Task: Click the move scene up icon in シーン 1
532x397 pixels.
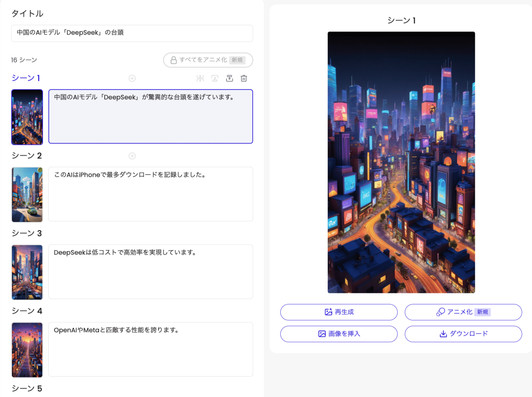Action: 215,78
